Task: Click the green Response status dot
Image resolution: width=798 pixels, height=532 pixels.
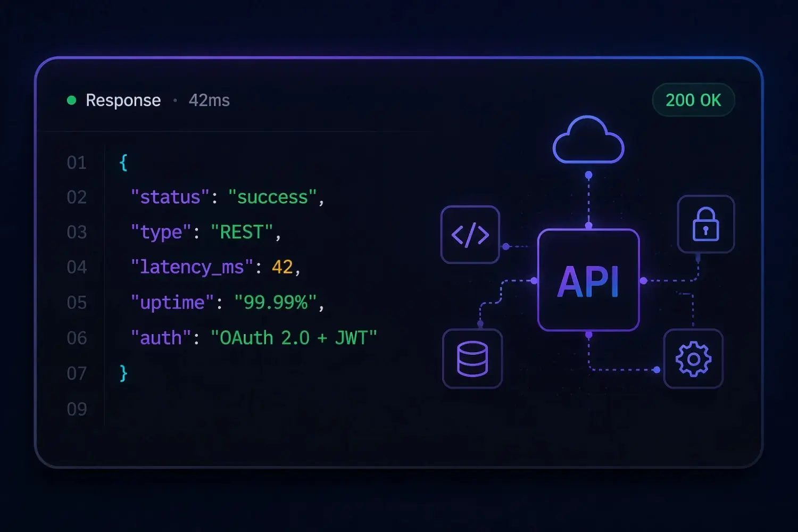Action: [72, 100]
